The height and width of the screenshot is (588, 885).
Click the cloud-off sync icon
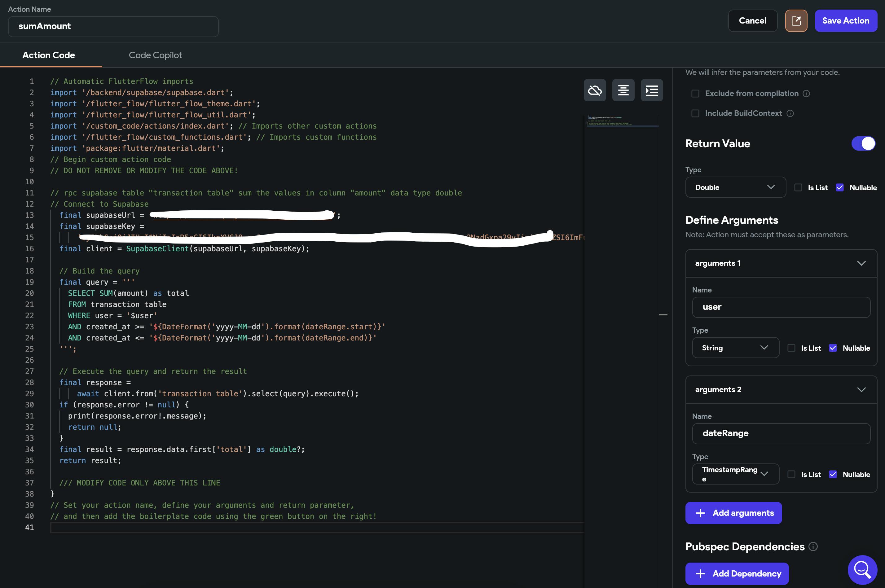tap(595, 90)
